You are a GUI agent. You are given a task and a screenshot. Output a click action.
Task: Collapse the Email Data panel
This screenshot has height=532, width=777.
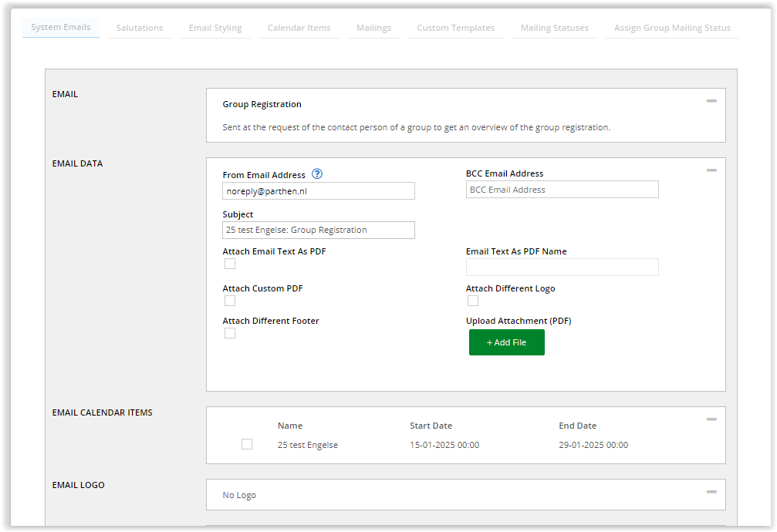[x=711, y=170]
